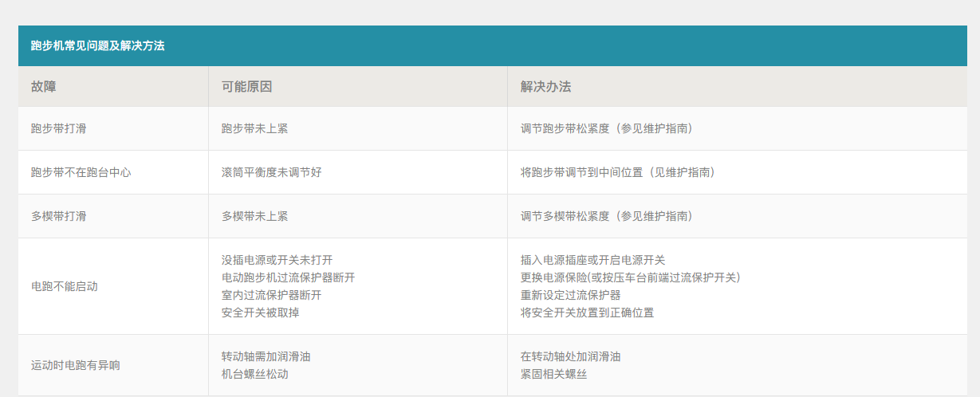Click the 滚筒平衡度未调节好 cause text
The image size is (980, 397).
[271, 172]
